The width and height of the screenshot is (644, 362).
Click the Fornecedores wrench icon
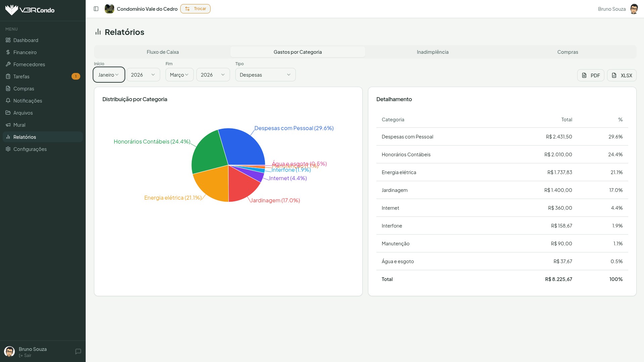pyautogui.click(x=8, y=64)
